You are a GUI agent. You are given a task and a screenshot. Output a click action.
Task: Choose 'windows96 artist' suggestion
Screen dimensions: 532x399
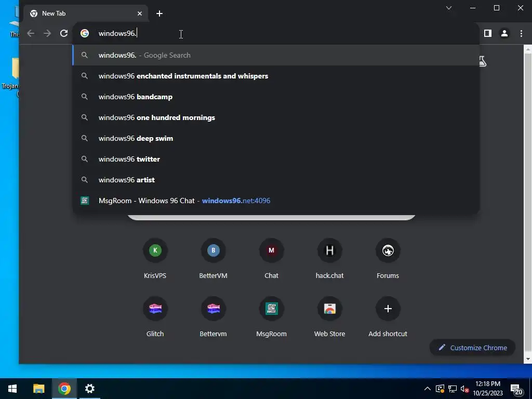[276, 180]
